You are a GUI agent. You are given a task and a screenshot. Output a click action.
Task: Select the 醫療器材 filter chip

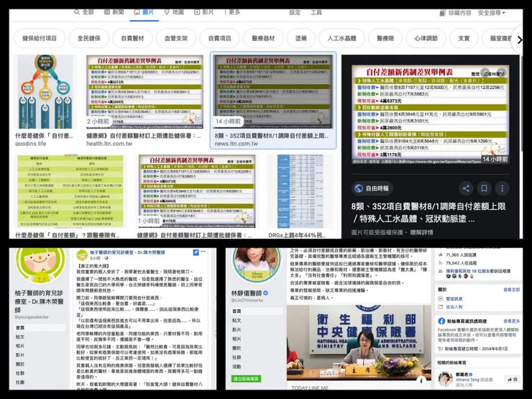tap(263, 38)
